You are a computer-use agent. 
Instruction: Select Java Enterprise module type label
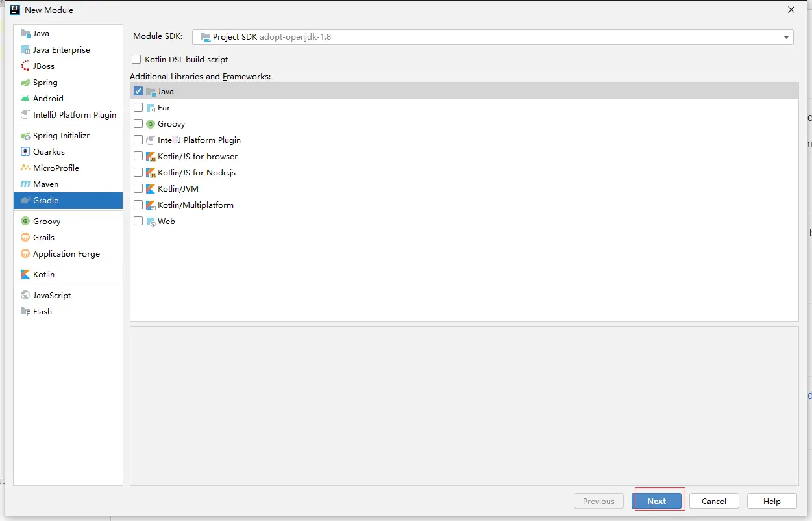[x=62, y=50]
